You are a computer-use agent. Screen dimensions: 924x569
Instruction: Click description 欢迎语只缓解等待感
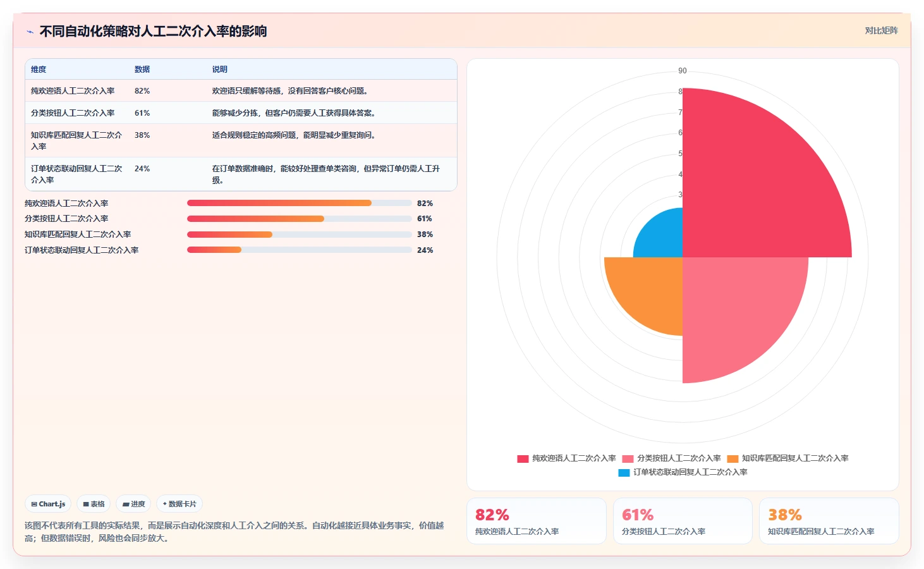[290, 91]
